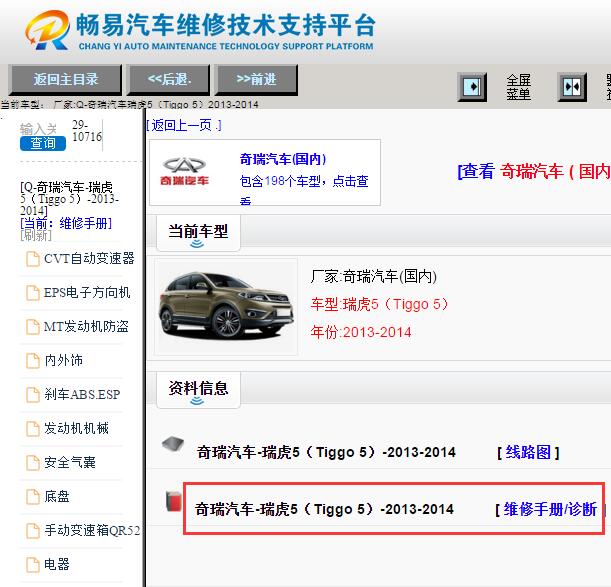Select the 资料信息 tab
Screen dimensions: 611x587
(198, 389)
